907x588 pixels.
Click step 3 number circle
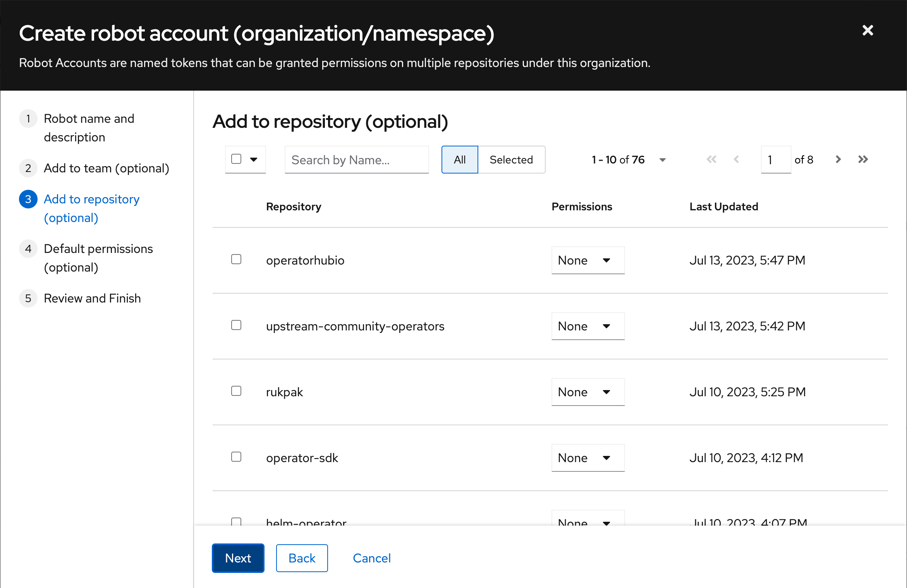(x=28, y=199)
